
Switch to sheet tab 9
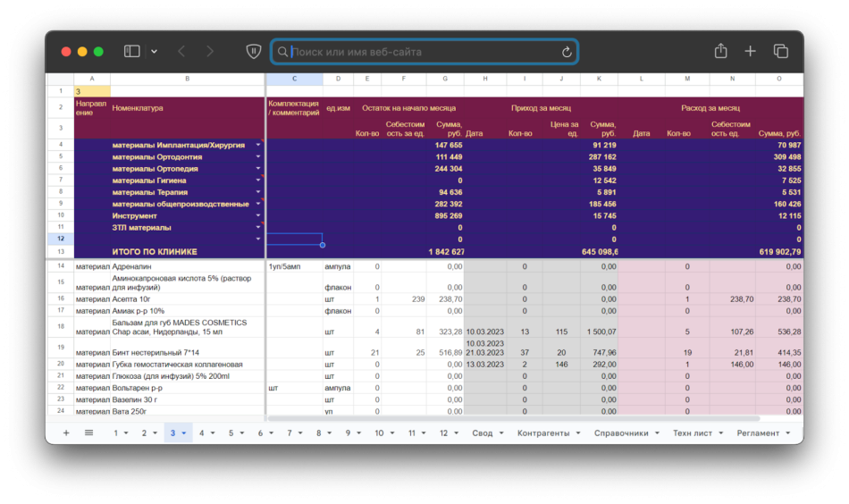tap(348, 433)
